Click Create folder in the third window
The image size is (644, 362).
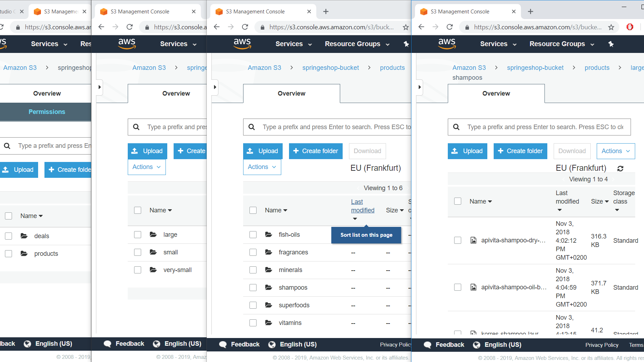click(x=316, y=151)
